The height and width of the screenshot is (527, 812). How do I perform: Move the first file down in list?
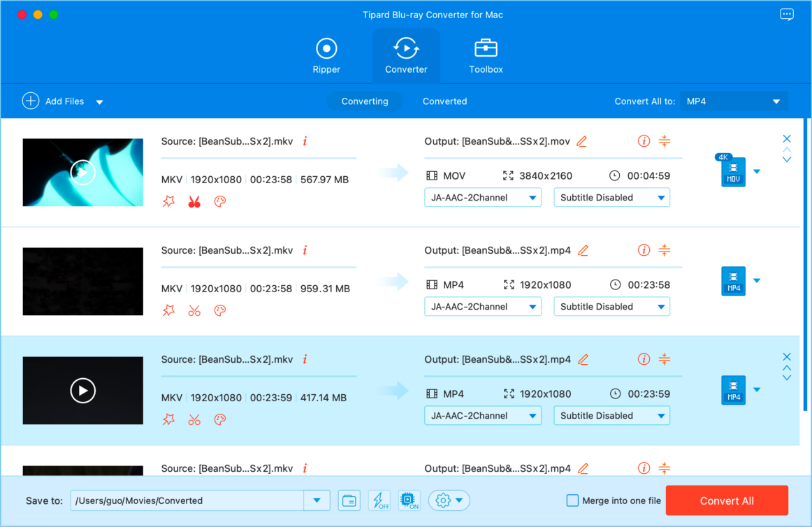pos(787,159)
